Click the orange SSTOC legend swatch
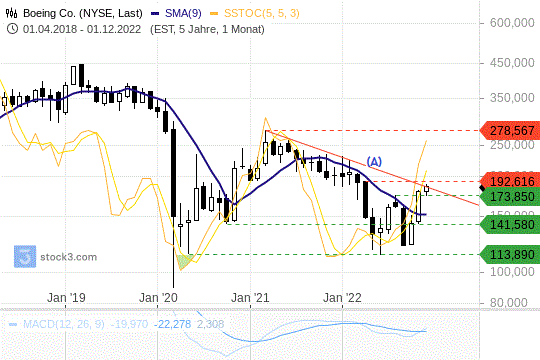 click(214, 13)
